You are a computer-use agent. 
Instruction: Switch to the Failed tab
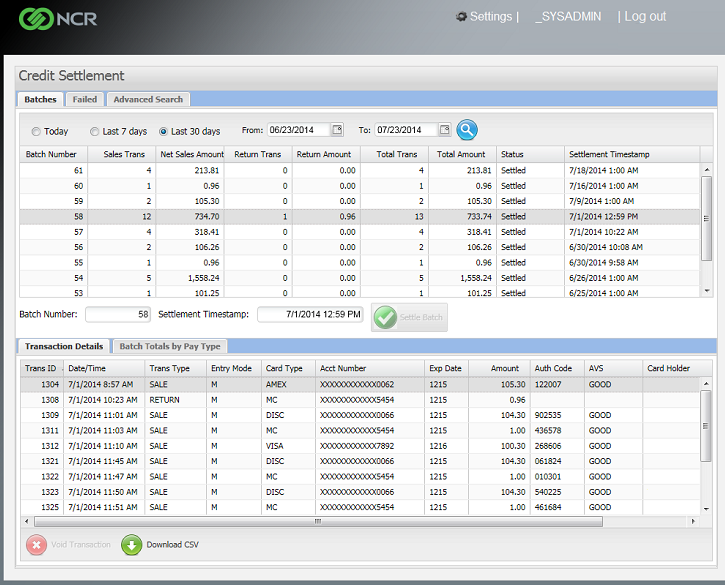85,99
